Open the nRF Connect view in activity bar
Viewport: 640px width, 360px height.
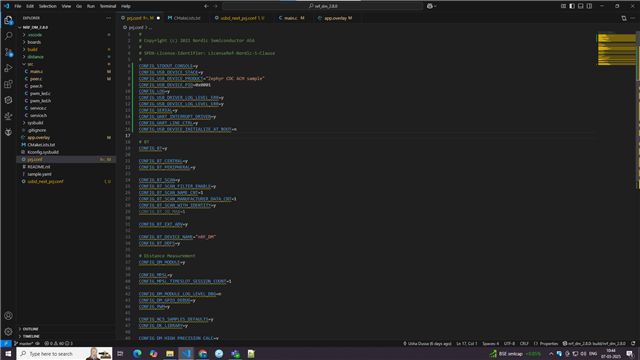pos(8,100)
